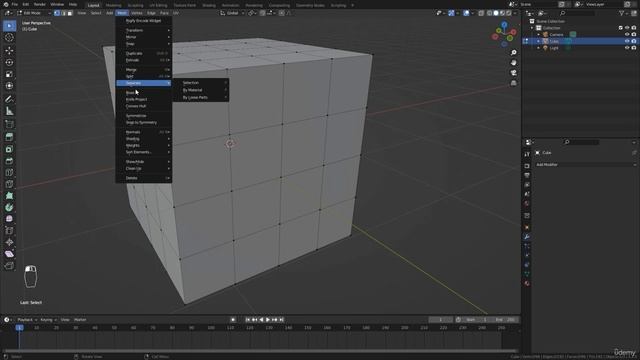Select the Scale tool
This screenshot has height=360, width=640.
9,74
